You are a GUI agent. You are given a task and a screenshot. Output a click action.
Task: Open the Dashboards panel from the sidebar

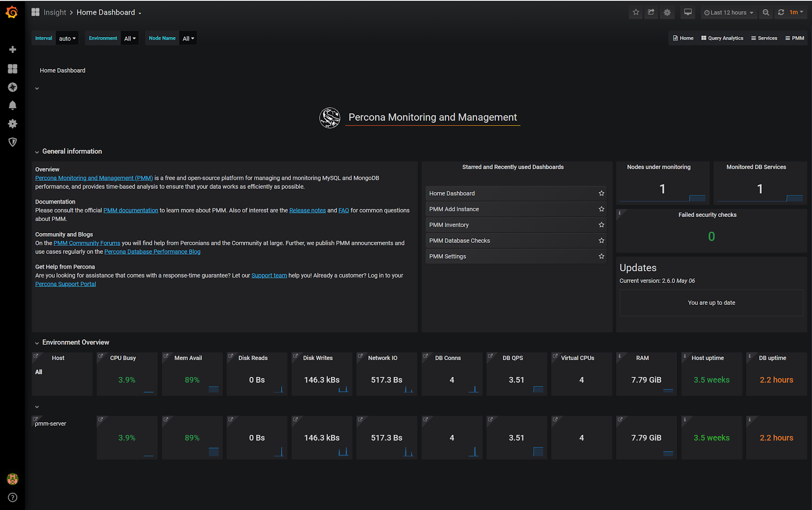pos(12,69)
